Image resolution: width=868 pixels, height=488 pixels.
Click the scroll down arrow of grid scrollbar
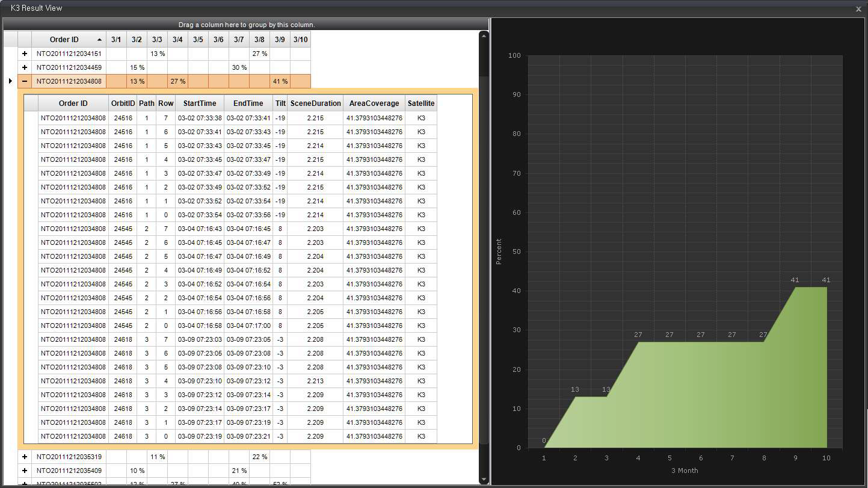pos(484,479)
